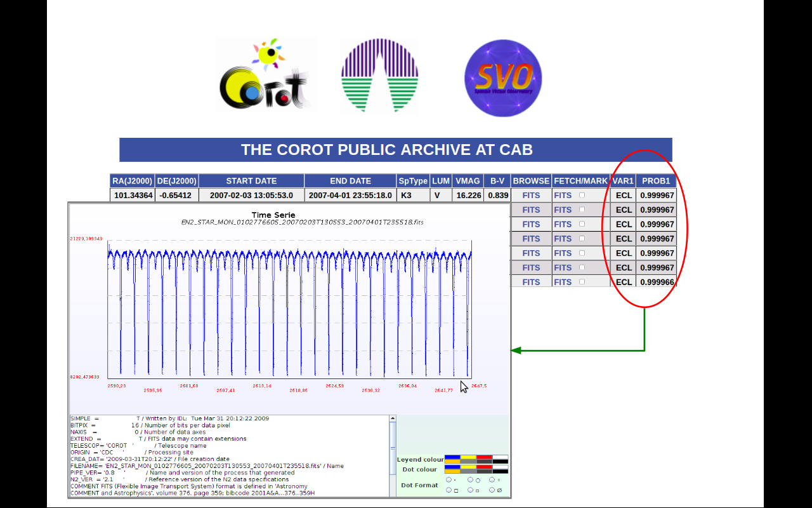Choose the large square dot format
The width and height of the screenshot is (812, 508).
(x=449, y=490)
